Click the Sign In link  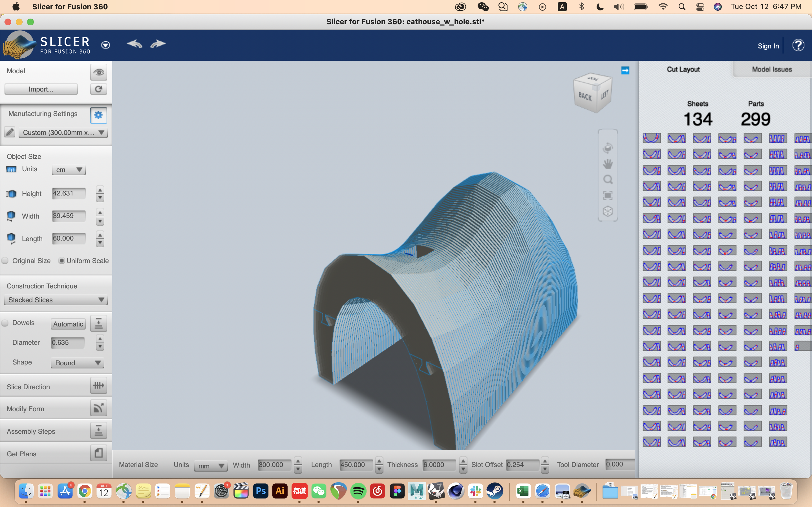coord(768,46)
